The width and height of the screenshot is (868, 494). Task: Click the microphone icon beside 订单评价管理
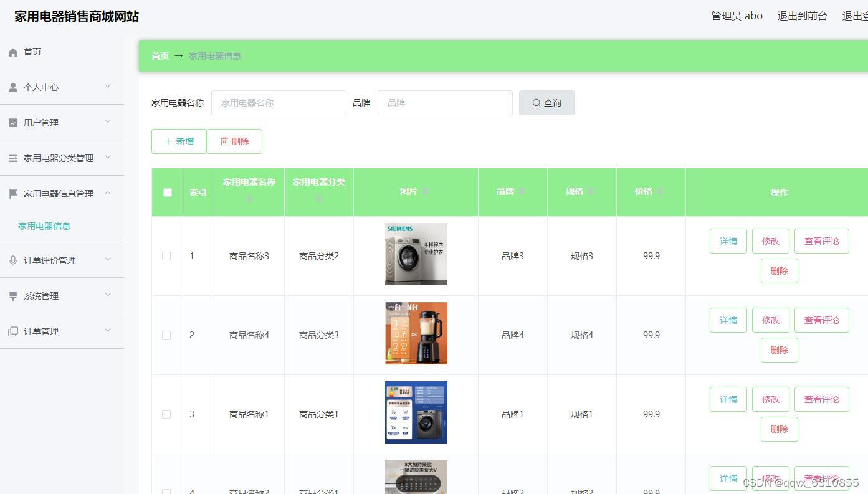tap(13, 261)
